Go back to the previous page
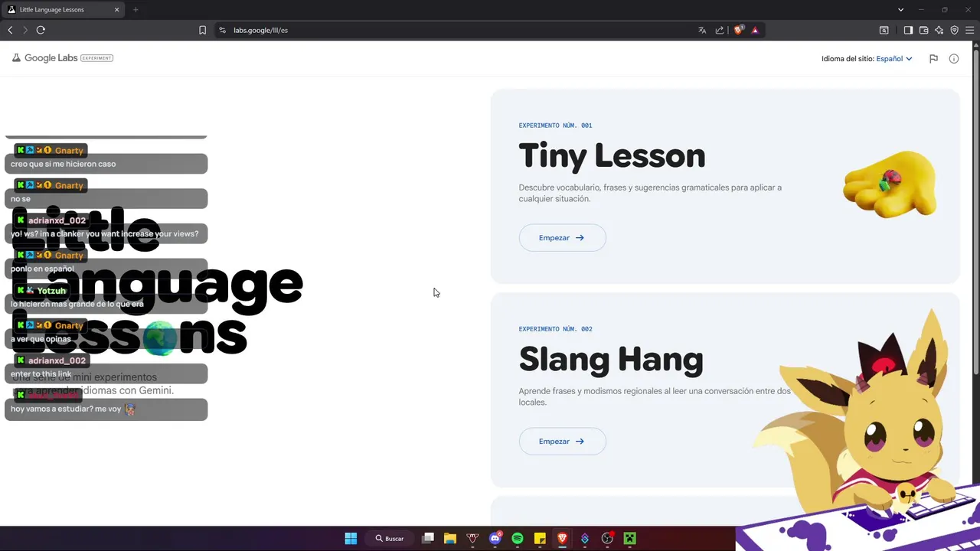The width and height of the screenshot is (980, 551). tap(10, 30)
